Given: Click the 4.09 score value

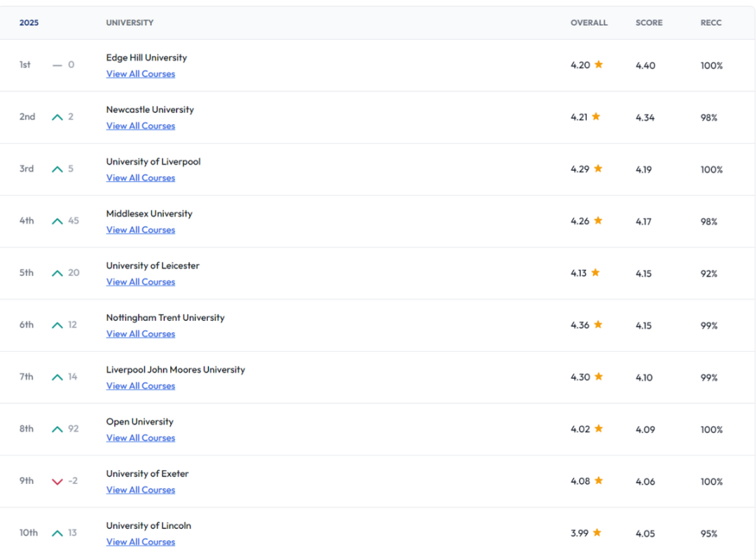Looking at the screenshot, I should (645, 429).
